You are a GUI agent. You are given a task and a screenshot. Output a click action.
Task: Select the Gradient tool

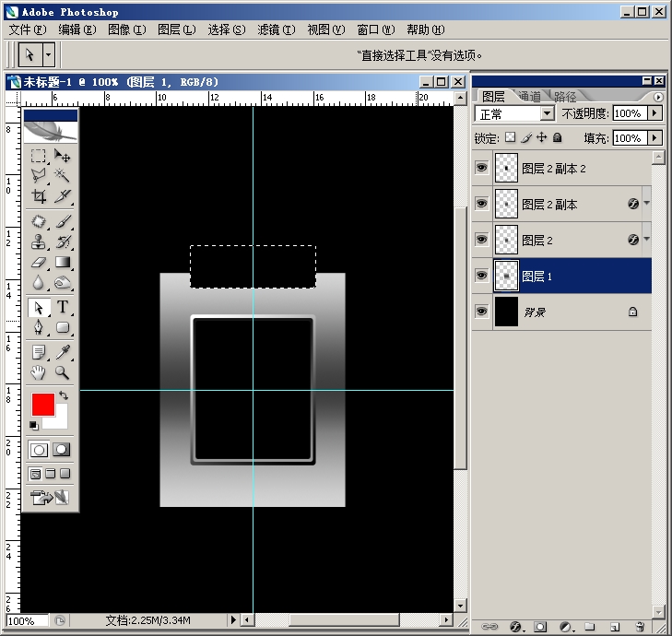click(x=63, y=263)
